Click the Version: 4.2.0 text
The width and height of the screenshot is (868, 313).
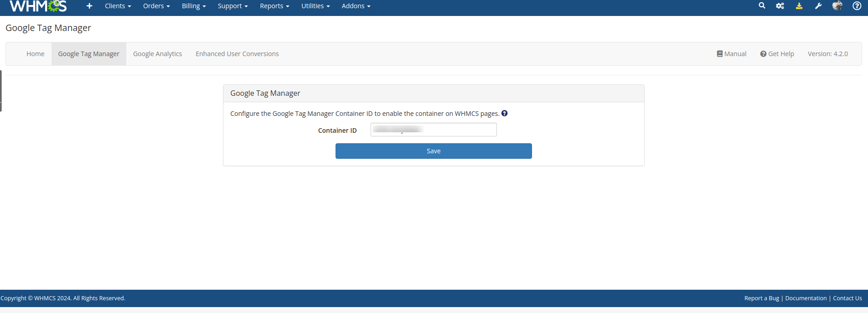(x=828, y=54)
